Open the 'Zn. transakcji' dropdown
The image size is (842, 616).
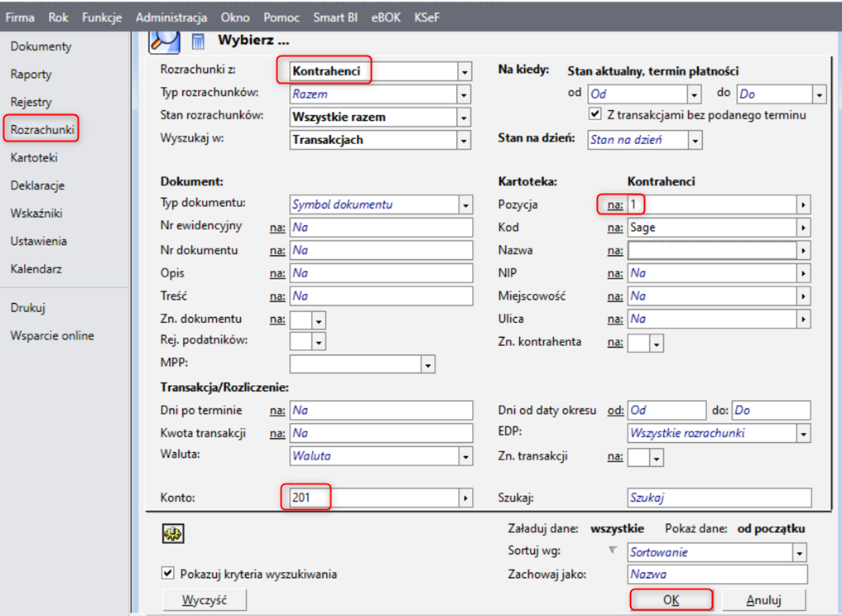tap(657, 458)
